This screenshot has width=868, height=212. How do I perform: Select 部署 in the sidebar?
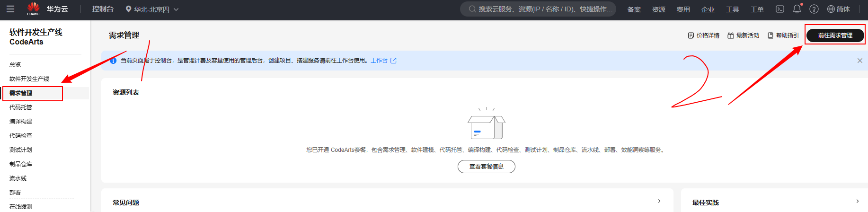coord(15,193)
